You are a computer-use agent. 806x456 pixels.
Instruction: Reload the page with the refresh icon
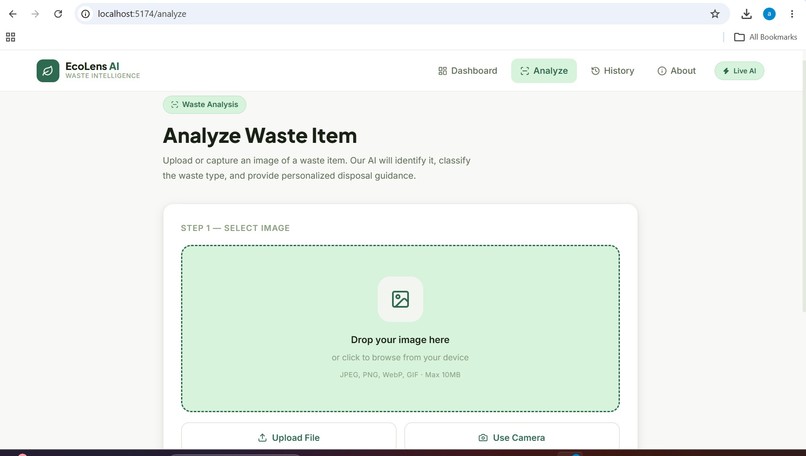(x=58, y=14)
